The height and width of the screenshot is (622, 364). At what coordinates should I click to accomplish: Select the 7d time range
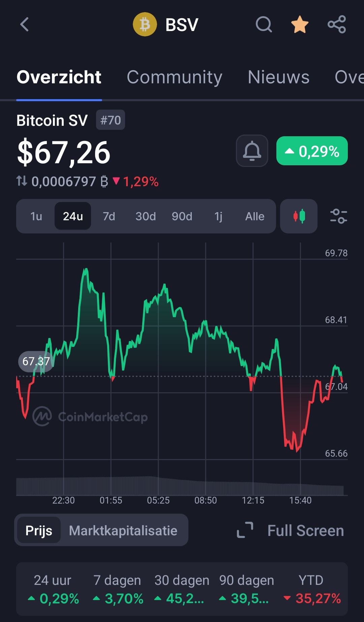(x=109, y=216)
